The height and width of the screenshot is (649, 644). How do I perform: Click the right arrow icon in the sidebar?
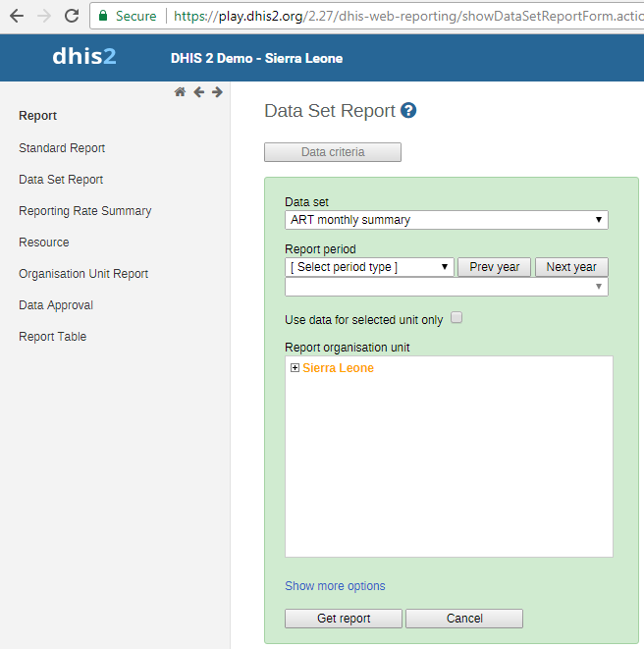point(217,92)
